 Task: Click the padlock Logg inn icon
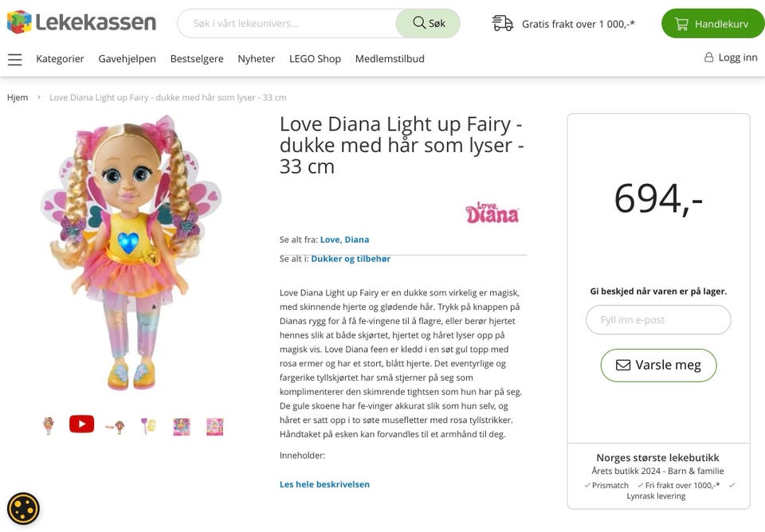[x=708, y=57]
